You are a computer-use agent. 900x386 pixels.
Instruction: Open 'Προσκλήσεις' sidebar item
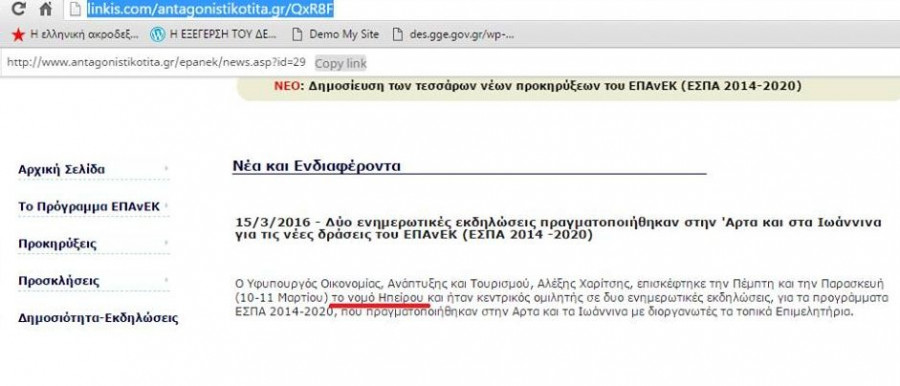[59, 281]
